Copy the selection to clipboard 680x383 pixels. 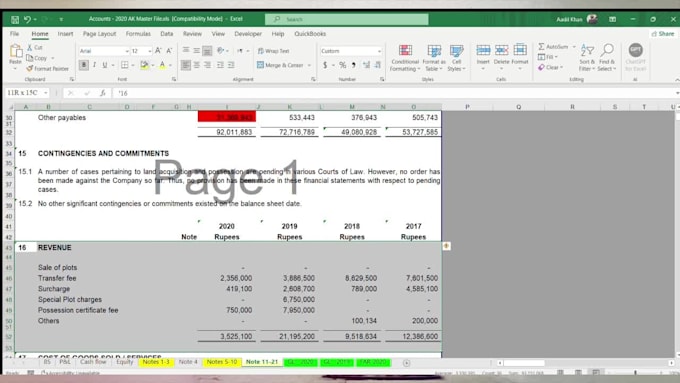click(x=37, y=58)
